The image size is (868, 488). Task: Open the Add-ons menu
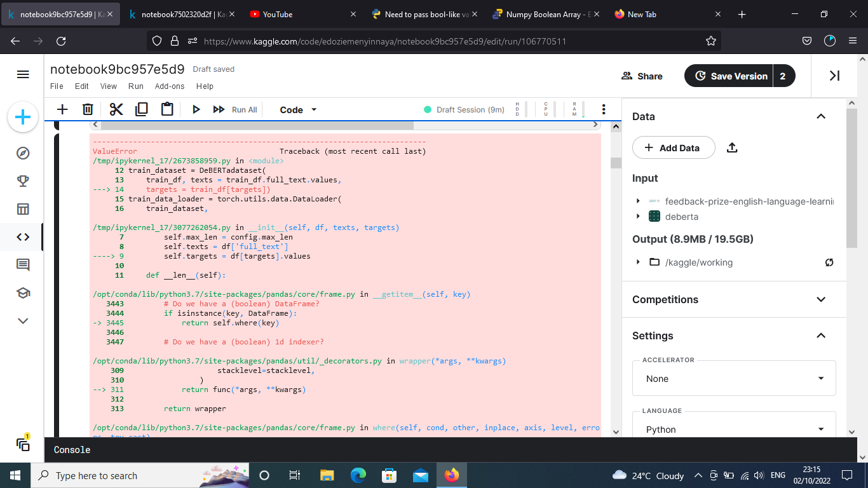click(x=170, y=86)
